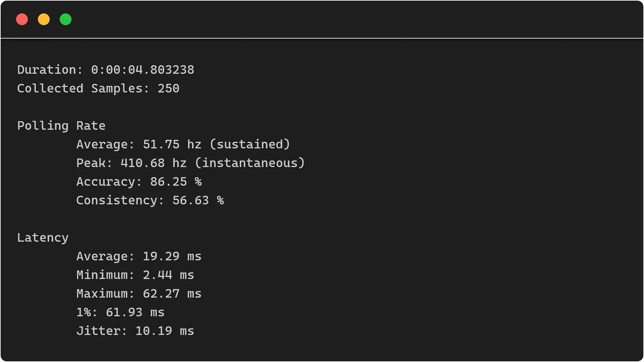This screenshot has width=644, height=362.
Task: Click the latency Average 19.29 ms line
Action: point(139,256)
